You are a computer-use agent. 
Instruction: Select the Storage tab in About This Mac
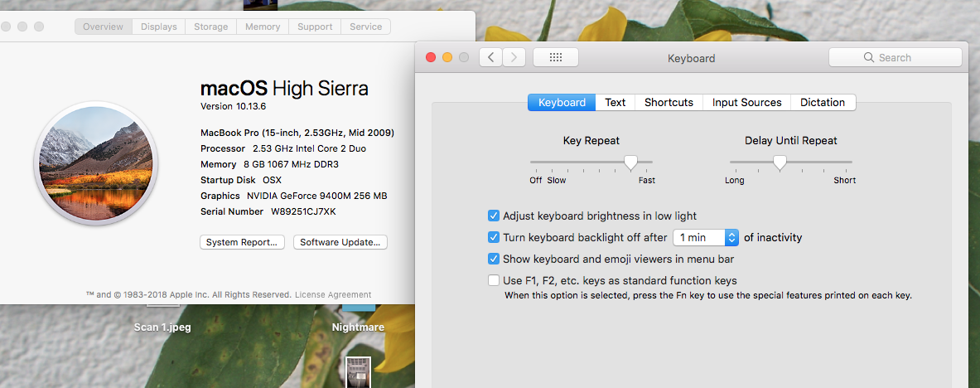[210, 27]
